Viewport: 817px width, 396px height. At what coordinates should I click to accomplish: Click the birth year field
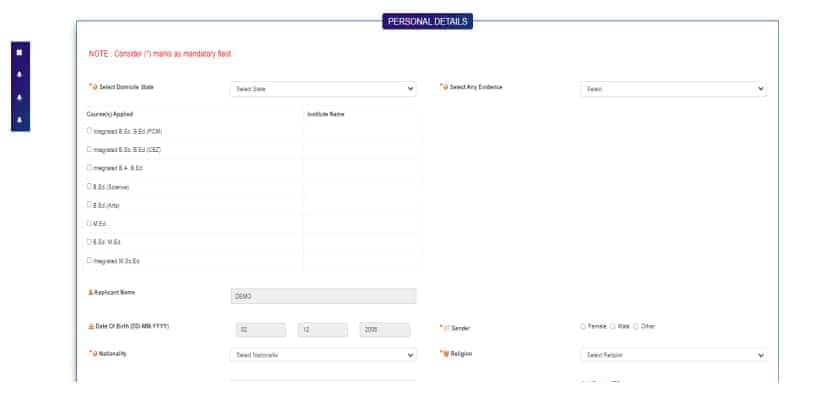coord(385,330)
